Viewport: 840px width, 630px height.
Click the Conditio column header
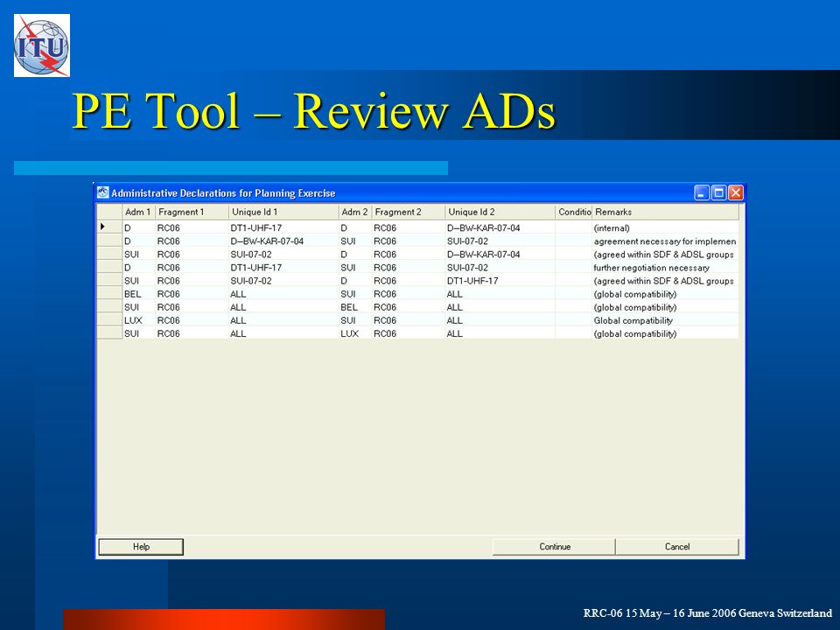574,212
